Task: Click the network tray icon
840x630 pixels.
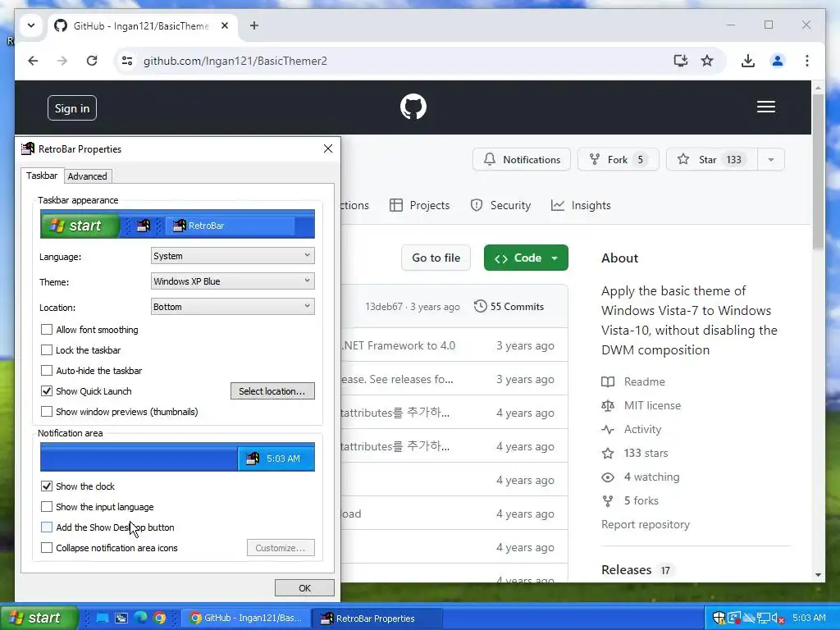Action: click(x=764, y=618)
